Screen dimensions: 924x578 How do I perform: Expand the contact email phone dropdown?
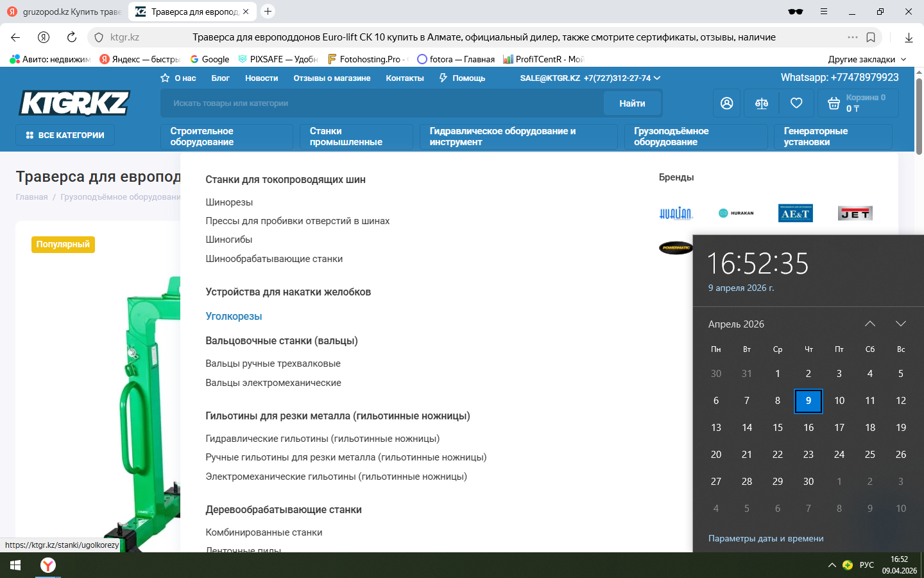pyautogui.click(x=657, y=78)
